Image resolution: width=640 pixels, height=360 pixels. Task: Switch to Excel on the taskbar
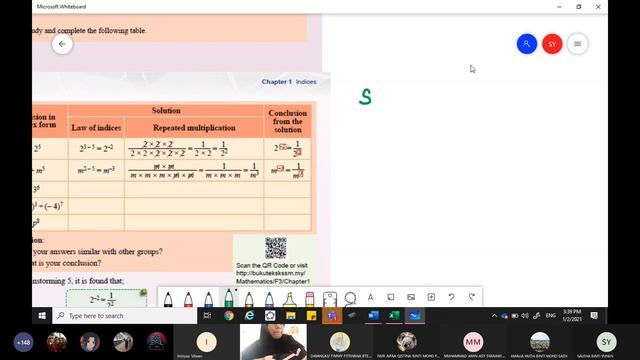click(394, 316)
